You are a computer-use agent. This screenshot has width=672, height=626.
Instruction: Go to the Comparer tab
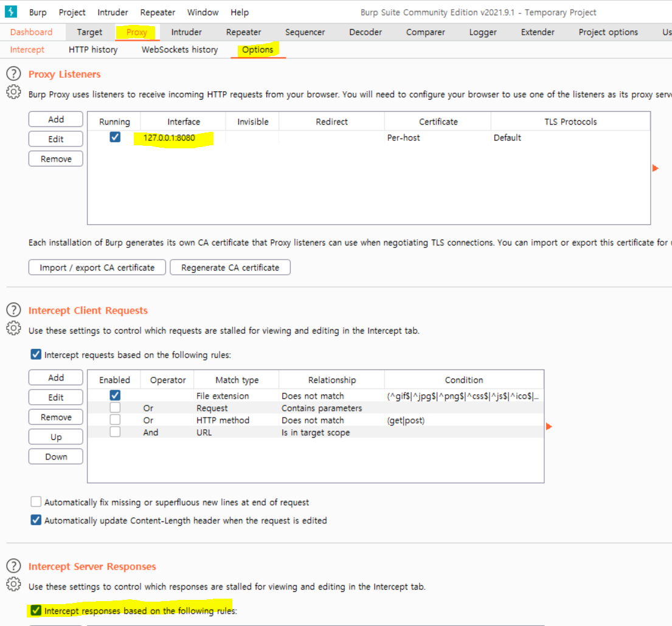[x=426, y=32]
